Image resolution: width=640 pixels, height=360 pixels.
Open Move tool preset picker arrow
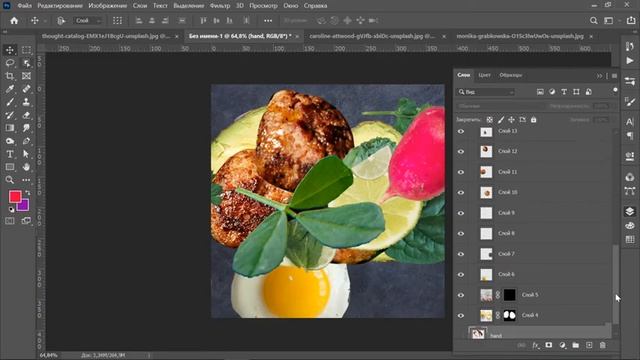tap(45, 20)
